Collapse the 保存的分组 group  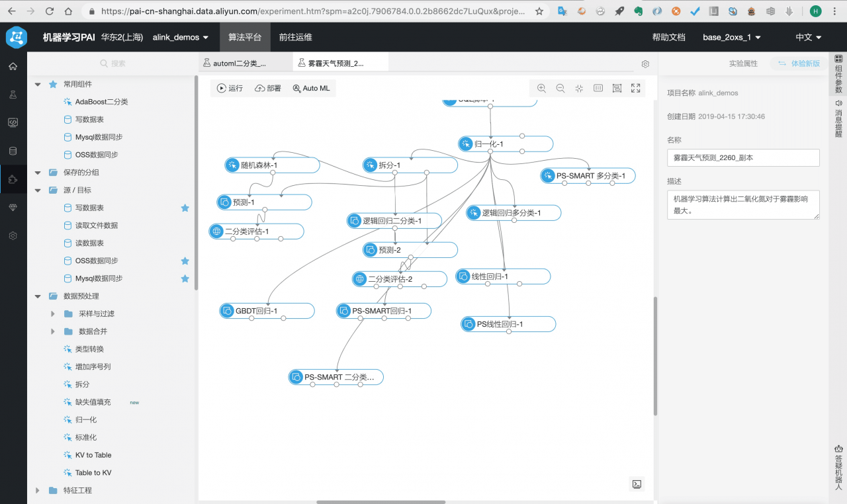pos(38,173)
